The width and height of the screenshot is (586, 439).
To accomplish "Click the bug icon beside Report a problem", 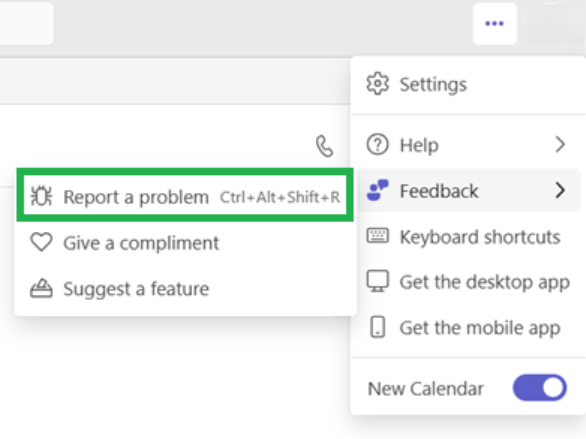I will point(41,196).
